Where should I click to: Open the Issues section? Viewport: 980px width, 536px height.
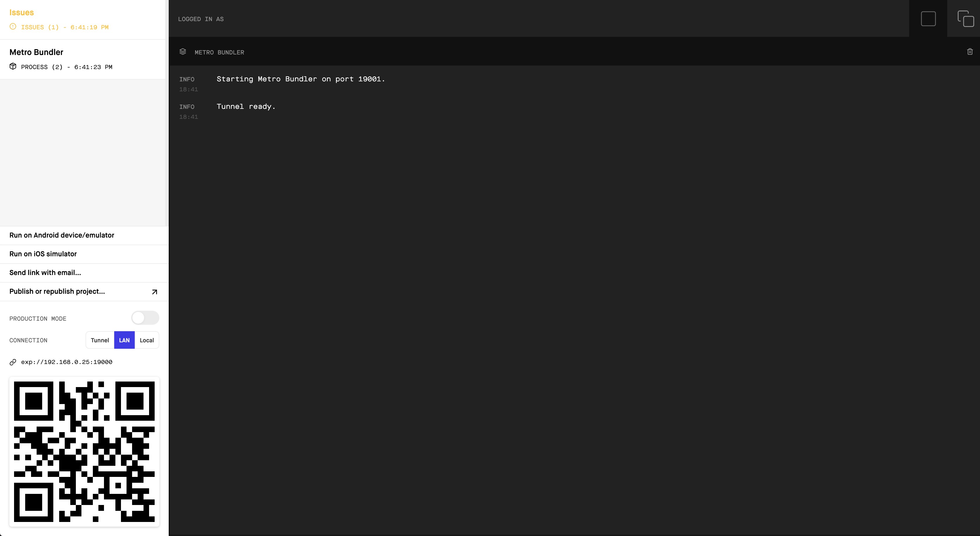pyautogui.click(x=21, y=12)
